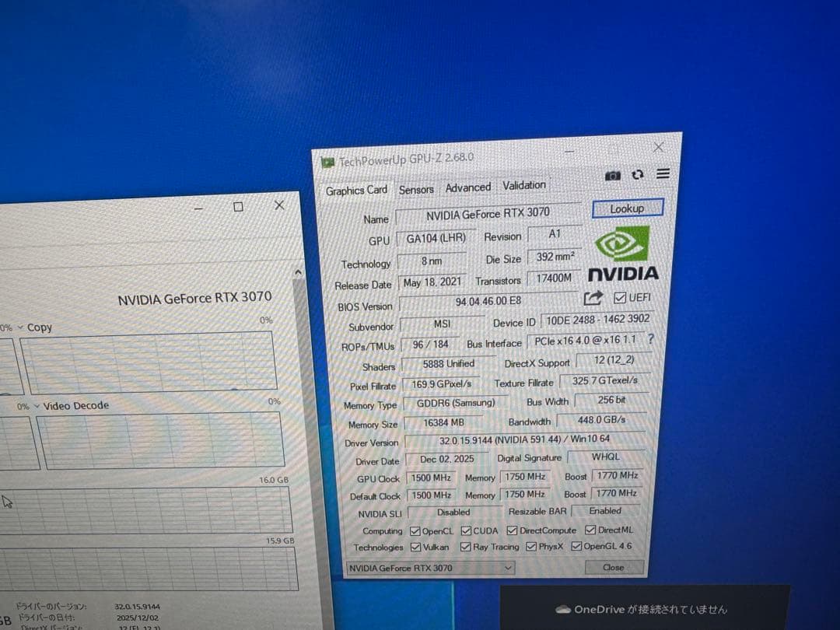Click the share icon next to UEFI
Screen dimensions: 840x630
click(x=593, y=297)
